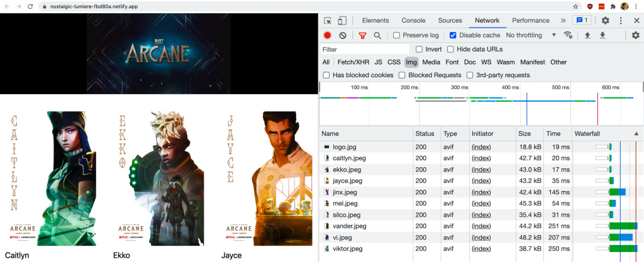644x262 pixels.
Task: Select the caitlyn.jpeg request row
Action: tap(481, 158)
